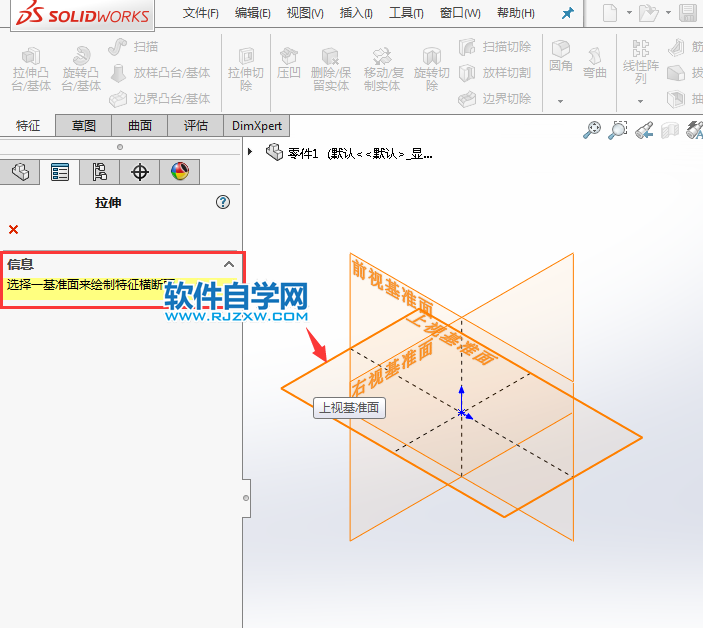Click the Save icon in the toolbar
703x628 pixels.
[x=688, y=13]
